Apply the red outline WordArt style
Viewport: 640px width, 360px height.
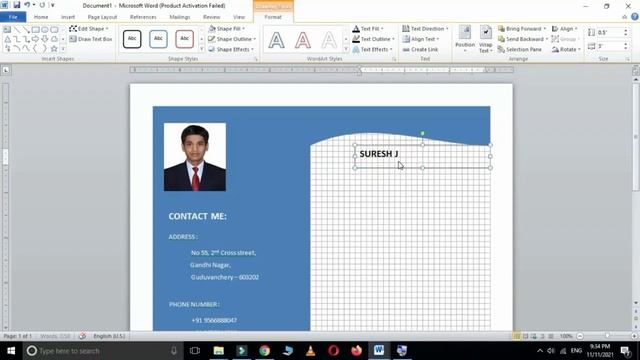point(302,40)
